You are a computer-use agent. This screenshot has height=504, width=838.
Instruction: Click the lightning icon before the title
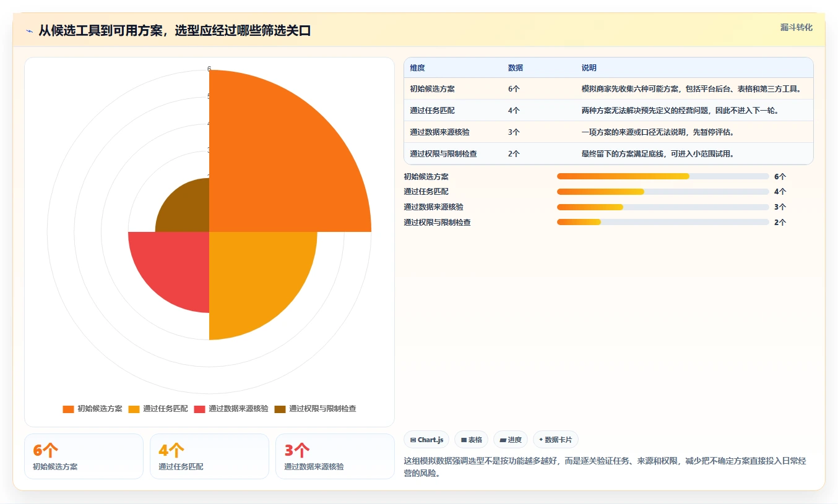tap(30, 31)
